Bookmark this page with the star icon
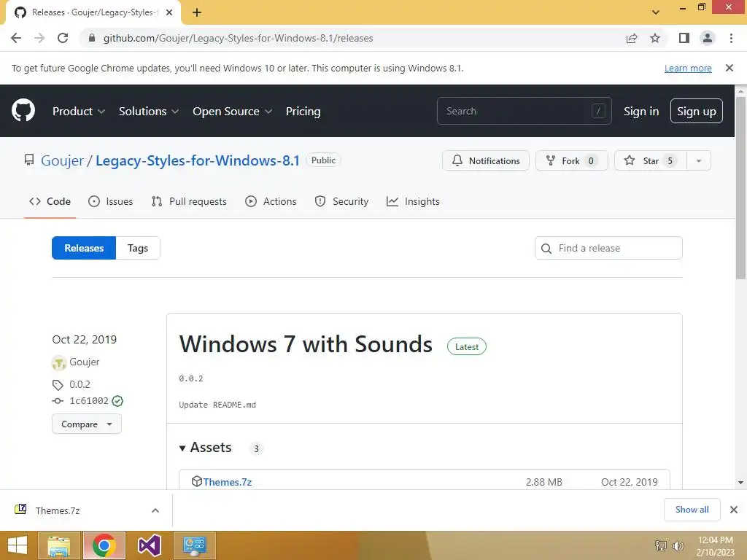 click(655, 38)
